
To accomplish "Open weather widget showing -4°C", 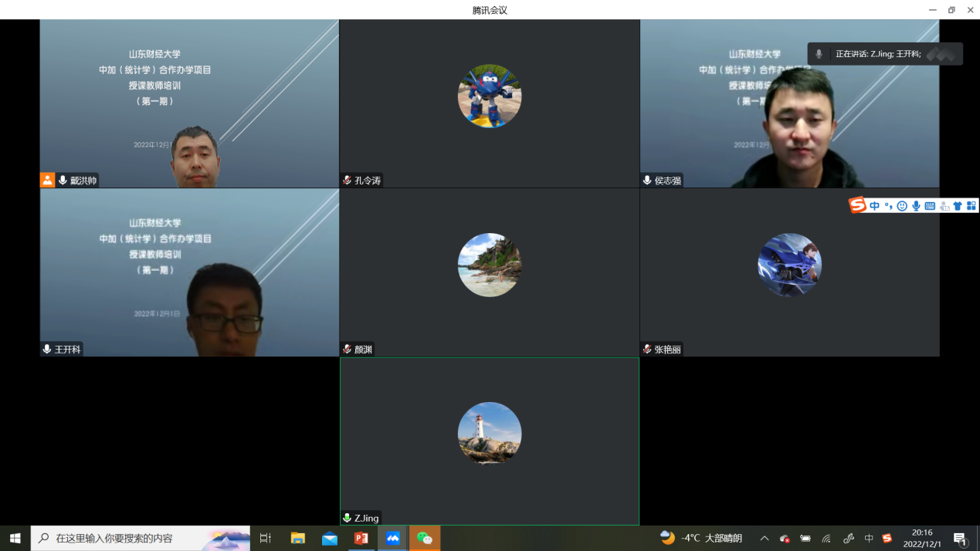I will pos(701,538).
